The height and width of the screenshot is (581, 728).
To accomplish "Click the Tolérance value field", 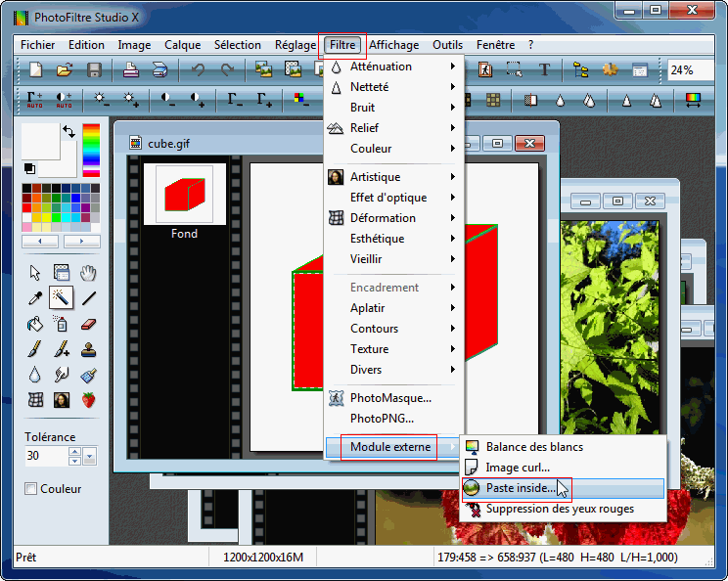I will [x=46, y=456].
